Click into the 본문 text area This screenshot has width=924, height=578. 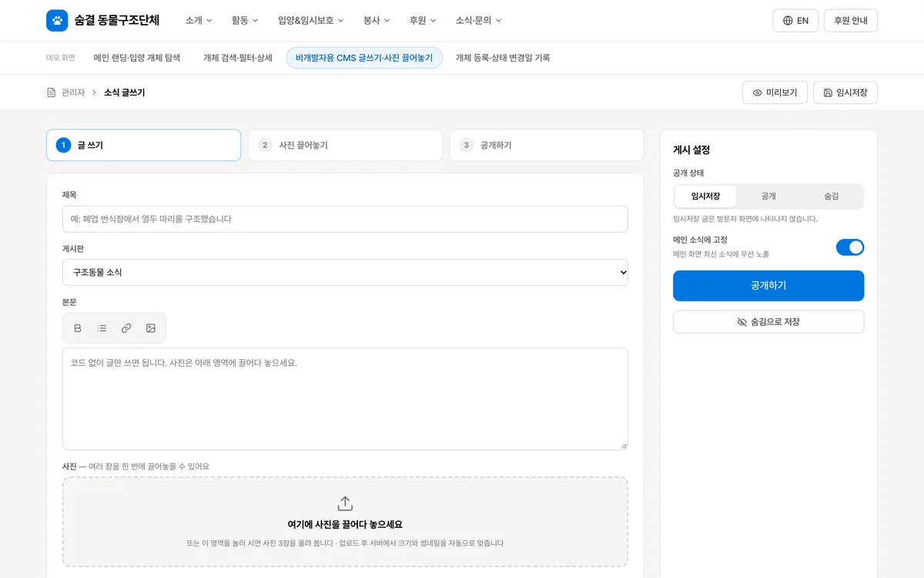point(345,398)
